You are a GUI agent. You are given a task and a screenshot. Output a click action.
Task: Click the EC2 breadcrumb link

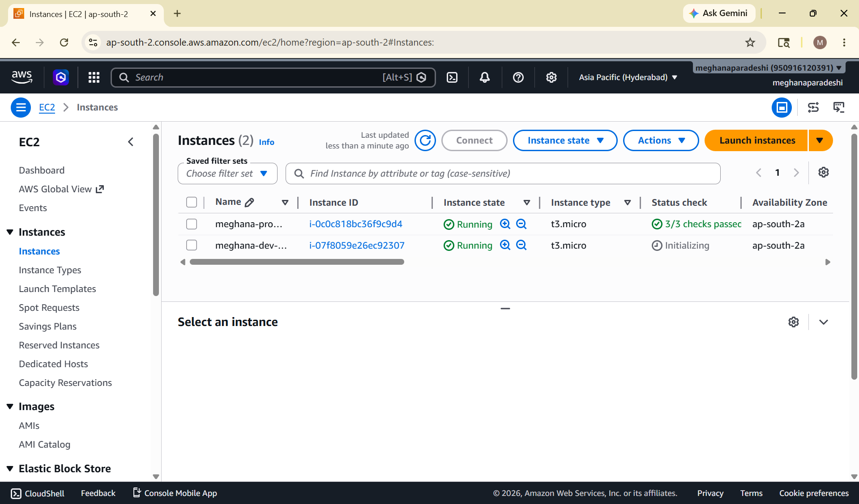(x=47, y=107)
